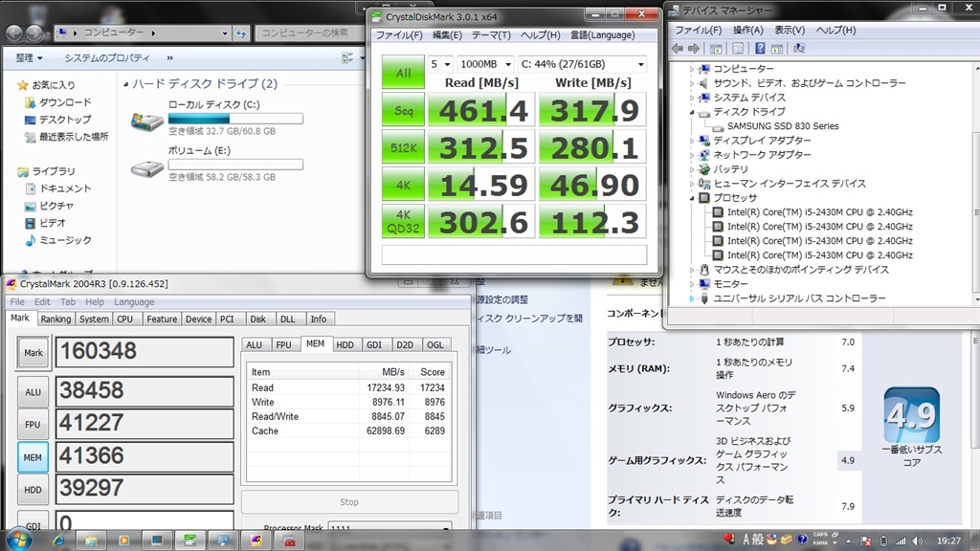
Task: Switch to the Ranking tab in CrystalMark
Action: point(56,319)
